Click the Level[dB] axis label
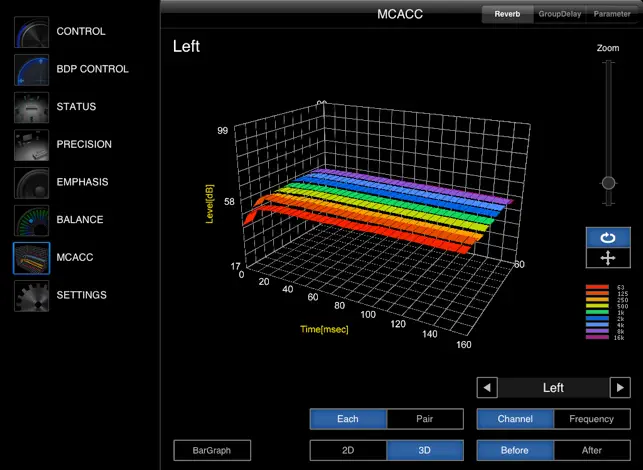643x470 pixels. (210, 204)
